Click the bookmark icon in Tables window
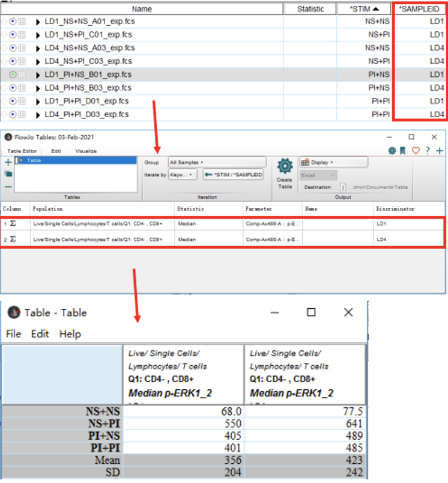The width and height of the screenshot is (448, 483). (x=403, y=151)
